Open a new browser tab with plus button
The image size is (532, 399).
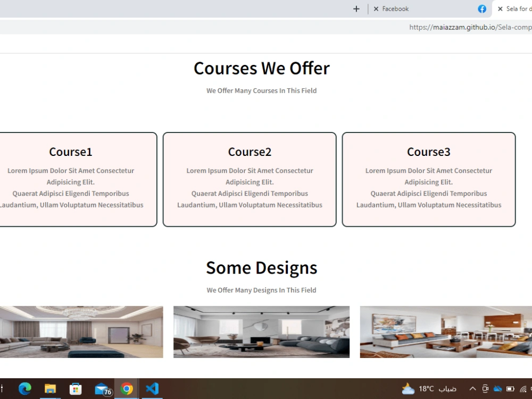pos(356,9)
